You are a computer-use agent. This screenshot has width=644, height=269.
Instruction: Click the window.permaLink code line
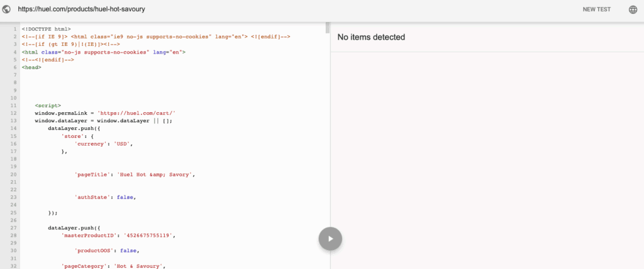(x=106, y=113)
